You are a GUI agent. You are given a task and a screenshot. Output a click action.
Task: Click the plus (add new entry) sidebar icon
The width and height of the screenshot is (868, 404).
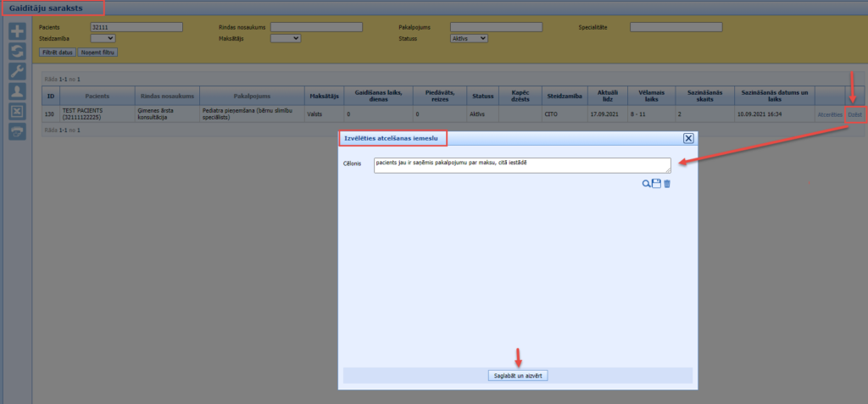[16, 32]
